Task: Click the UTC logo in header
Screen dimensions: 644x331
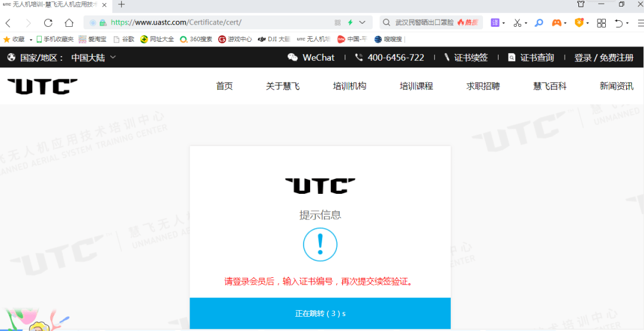Action: (42, 86)
